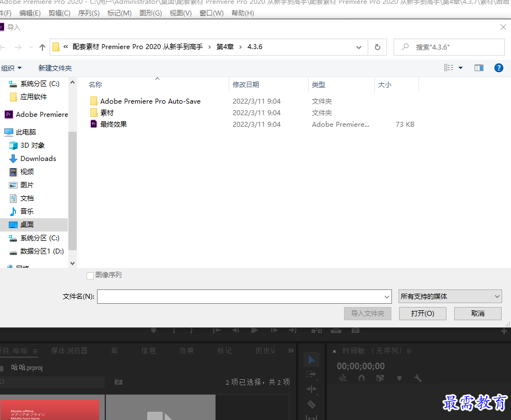
Task: Open 音乐 folder in sidebar
Action: click(21, 212)
